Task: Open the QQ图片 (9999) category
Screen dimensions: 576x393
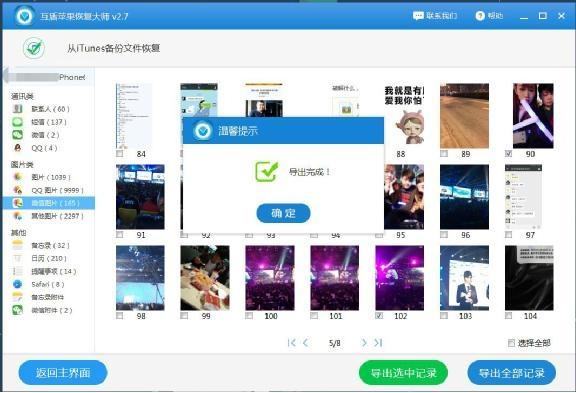Action: tap(48, 190)
